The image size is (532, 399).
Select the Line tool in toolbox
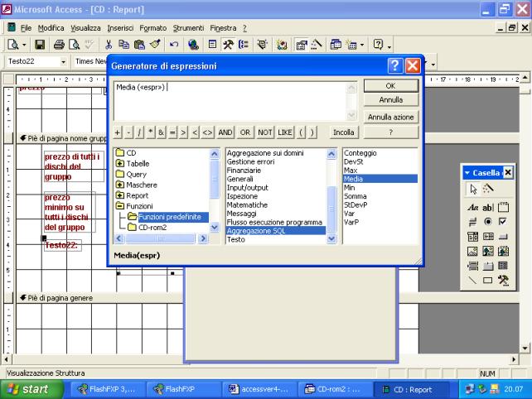(472, 280)
